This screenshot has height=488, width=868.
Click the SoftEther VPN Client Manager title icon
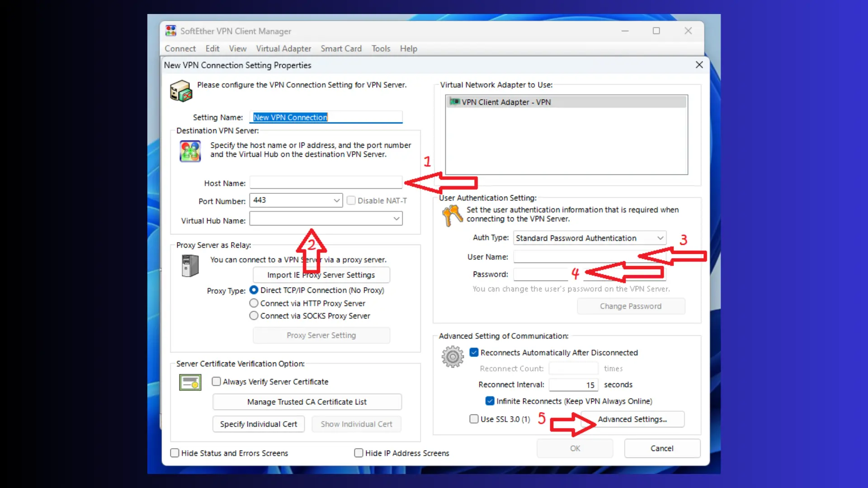click(x=170, y=31)
